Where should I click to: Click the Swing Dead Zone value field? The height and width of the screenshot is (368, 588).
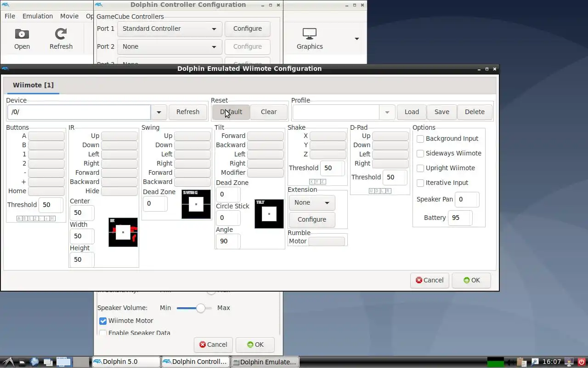(x=155, y=203)
